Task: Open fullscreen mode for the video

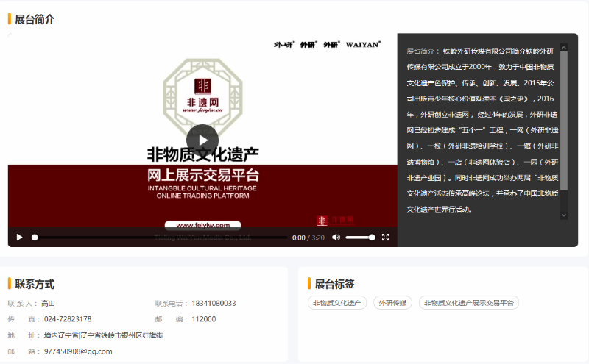Action: 385,238
